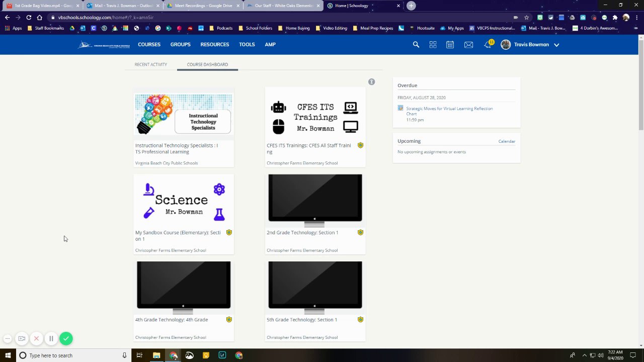The width and height of the screenshot is (644, 362).
Task: Open Instructional Technology Specialists course title
Action: coord(177,148)
